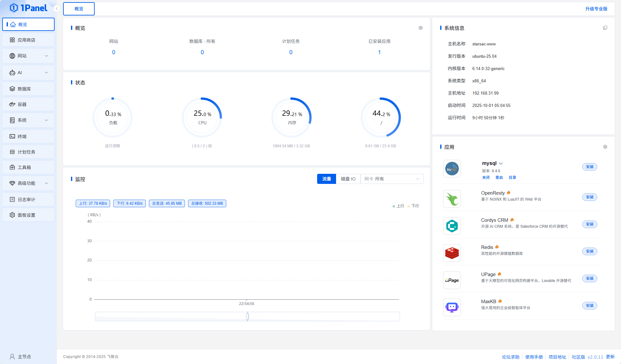This screenshot has width=621, height=364.
Task: Click the Redis app icon
Action: click(452, 253)
